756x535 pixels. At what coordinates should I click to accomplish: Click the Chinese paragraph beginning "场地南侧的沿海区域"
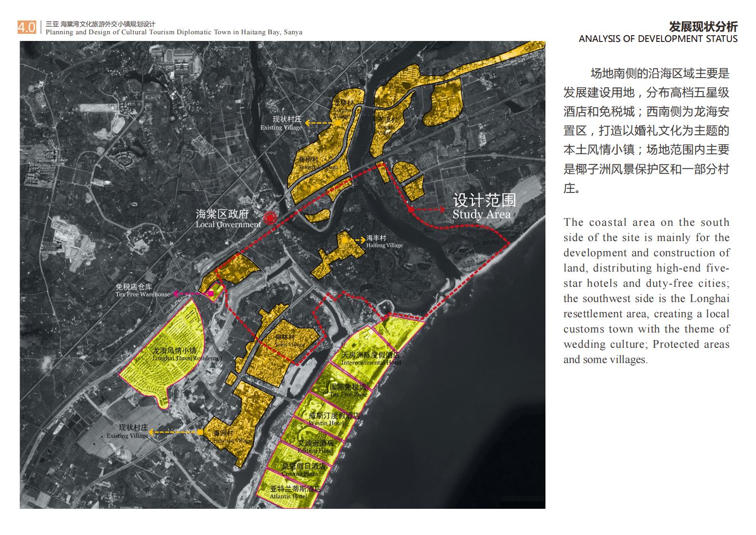(646, 131)
